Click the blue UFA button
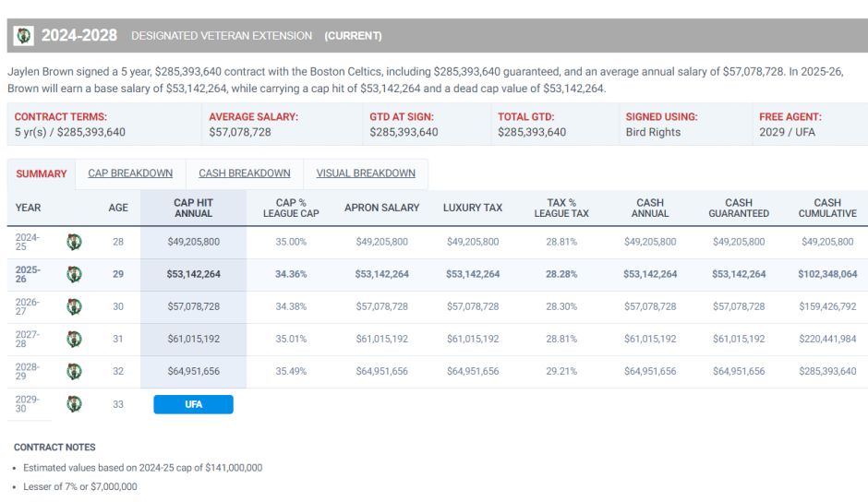Screen dimensions: 868x502 [x=193, y=404]
